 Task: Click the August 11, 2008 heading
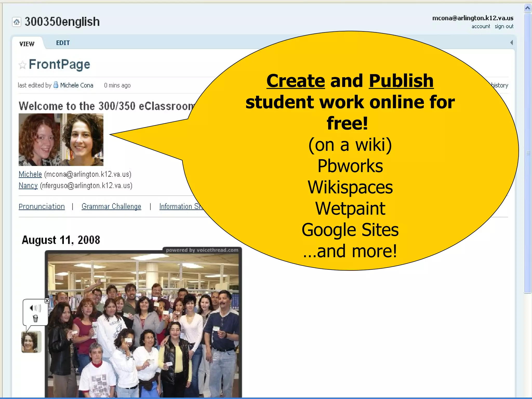point(61,240)
